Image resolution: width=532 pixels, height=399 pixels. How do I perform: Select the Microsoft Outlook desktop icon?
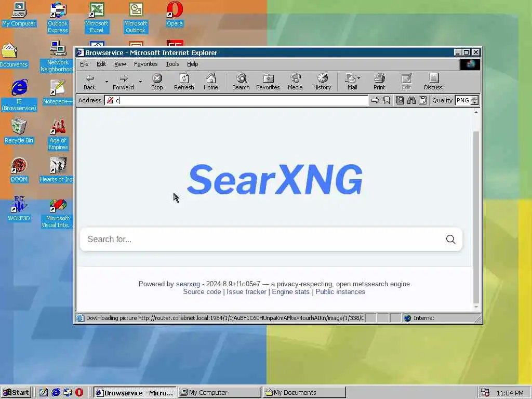point(136,17)
